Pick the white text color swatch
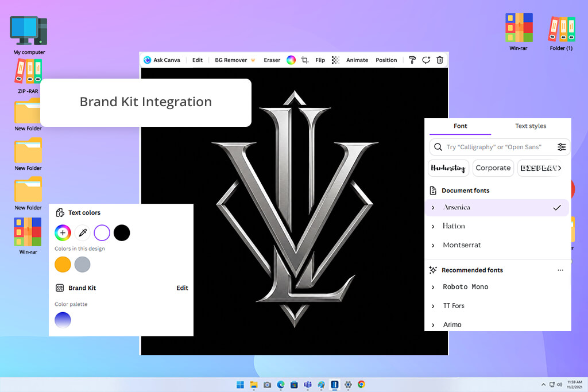 pos(102,232)
